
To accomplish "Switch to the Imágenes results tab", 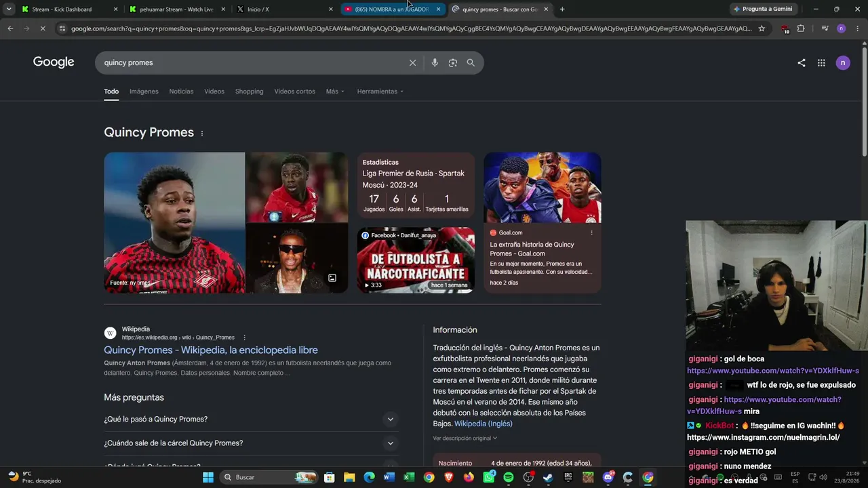I will coord(144,91).
